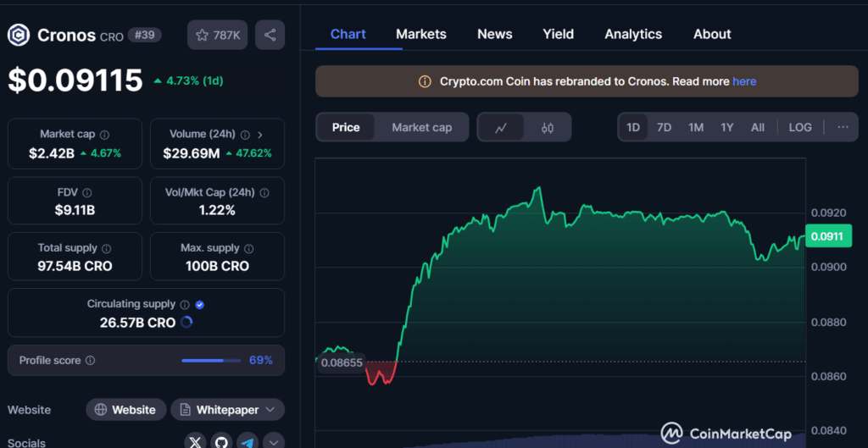Click the $29.69M volume value

tap(191, 153)
